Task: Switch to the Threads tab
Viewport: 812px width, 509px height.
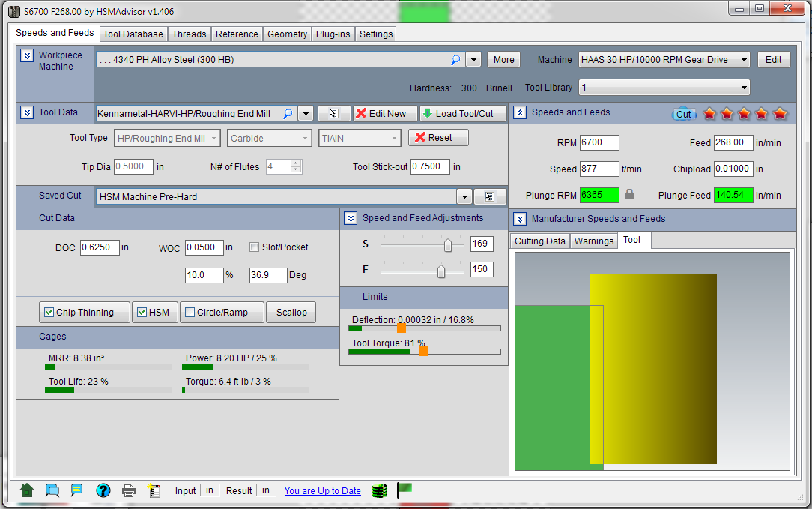Action: (x=189, y=34)
